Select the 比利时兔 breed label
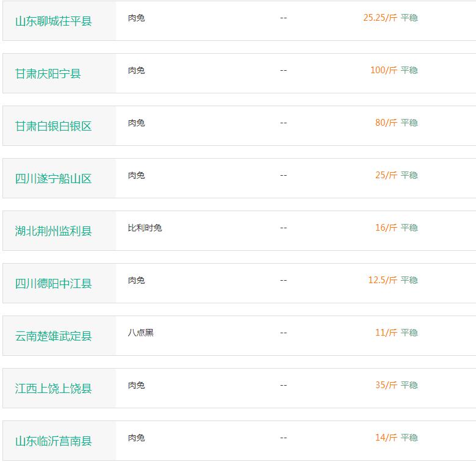 point(145,228)
